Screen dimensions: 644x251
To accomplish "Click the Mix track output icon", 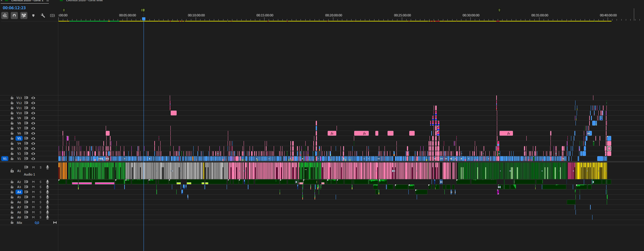I will [x=55, y=223].
